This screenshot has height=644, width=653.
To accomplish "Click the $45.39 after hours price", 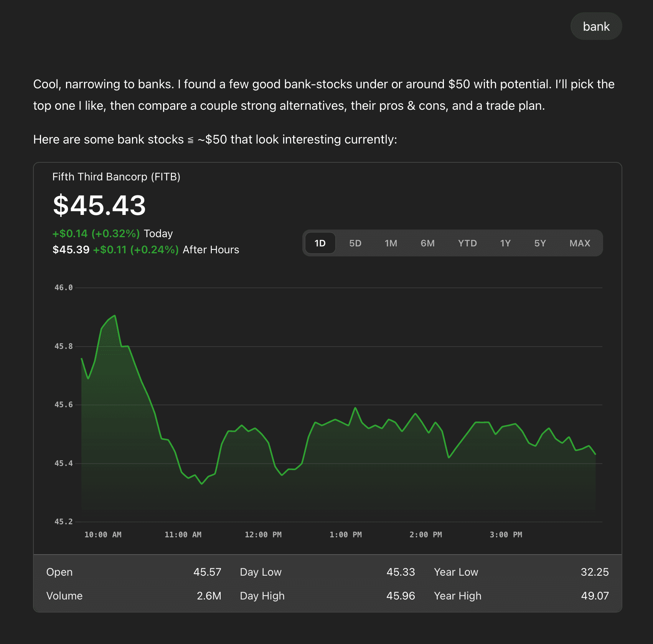I will (71, 249).
